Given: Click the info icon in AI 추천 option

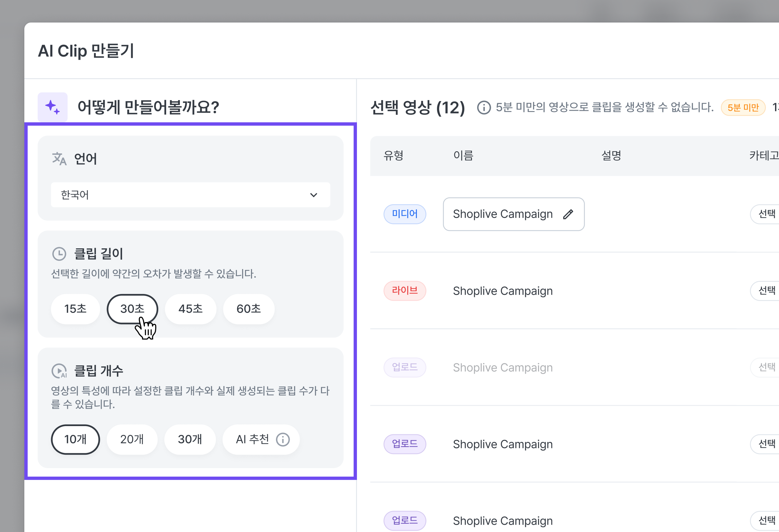Looking at the screenshot, I should click(x=283, y=439).
